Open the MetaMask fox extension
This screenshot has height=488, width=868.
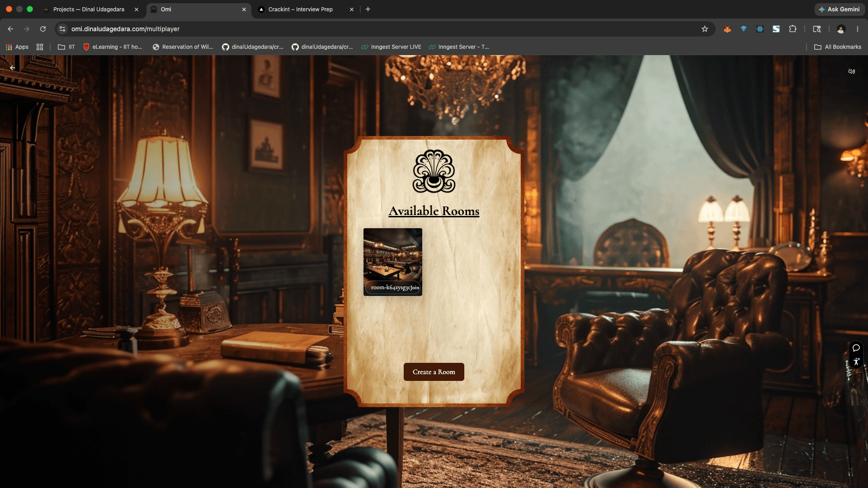click(x=727, y=29)
